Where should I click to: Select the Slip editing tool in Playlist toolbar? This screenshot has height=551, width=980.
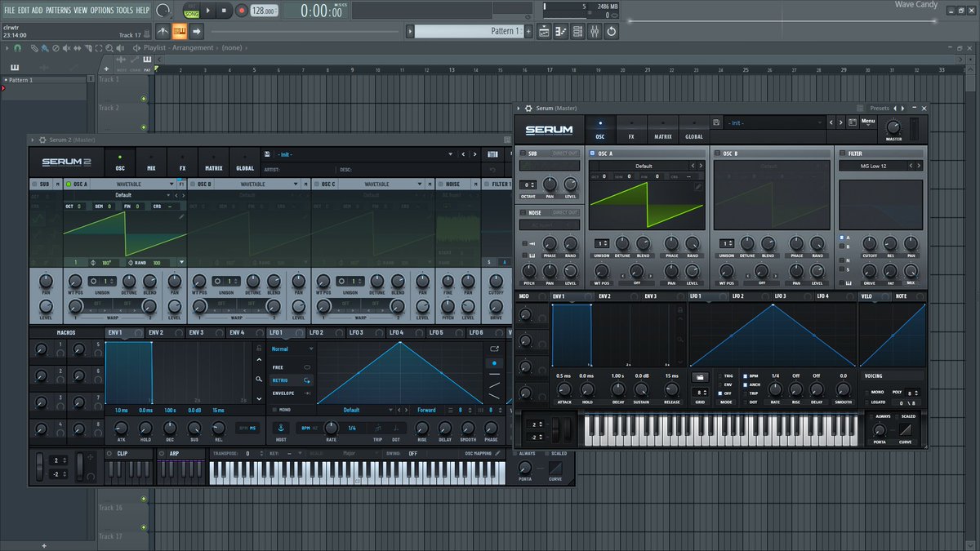(78, 47)
